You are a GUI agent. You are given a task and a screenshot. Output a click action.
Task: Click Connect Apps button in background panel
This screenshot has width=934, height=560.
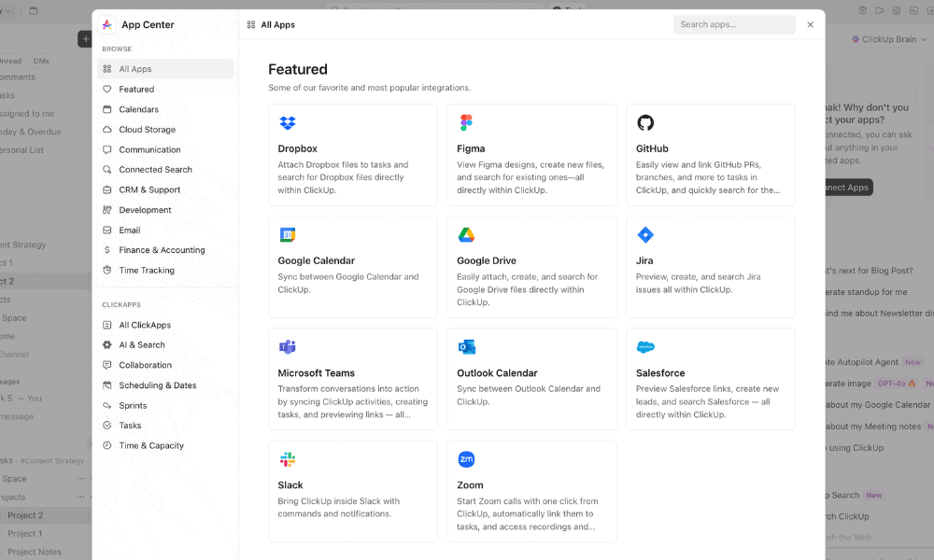coord(848,188)
